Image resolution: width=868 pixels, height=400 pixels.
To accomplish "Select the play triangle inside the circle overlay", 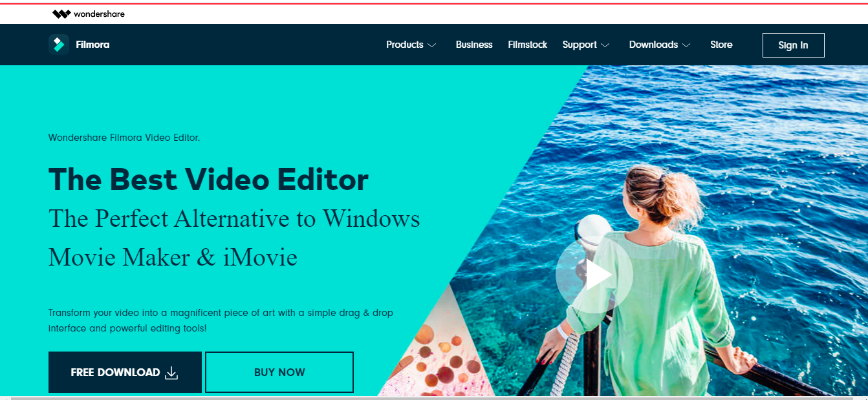I will (598, 275).
